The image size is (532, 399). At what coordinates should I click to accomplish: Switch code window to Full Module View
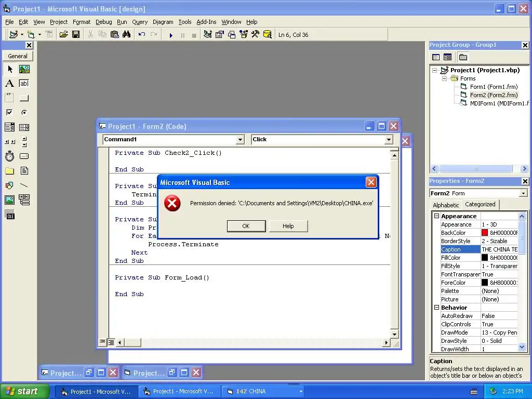[x=111, y=342]
